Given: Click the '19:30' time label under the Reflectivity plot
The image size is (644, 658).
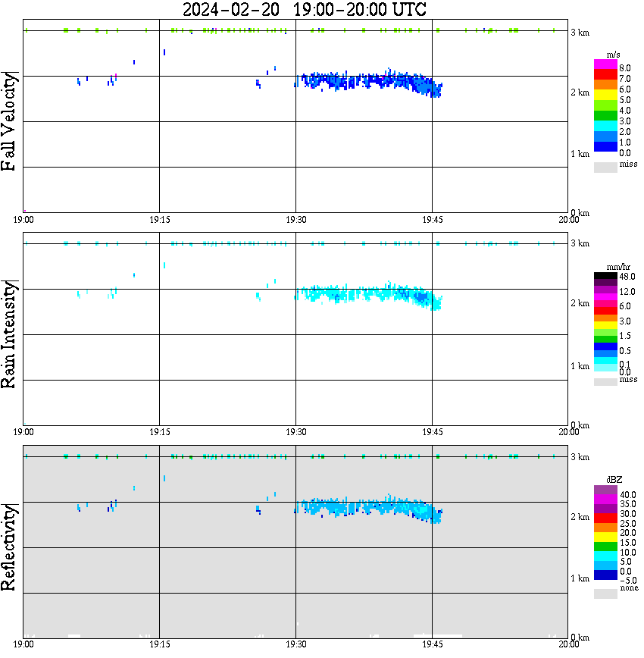Looking at the screenshot, I should click(296, 644).
